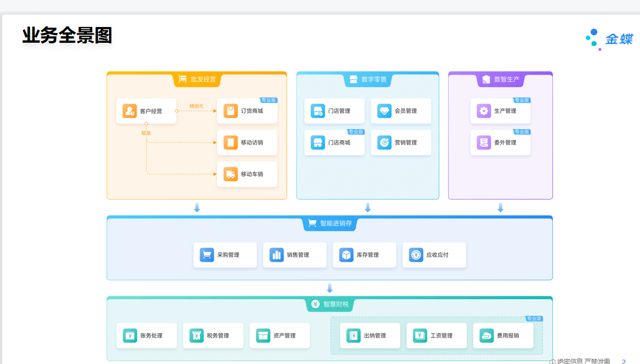Click the 应收应付 module card
The height and width of the screenshot is (364, 640).
(x=434, y=255)
